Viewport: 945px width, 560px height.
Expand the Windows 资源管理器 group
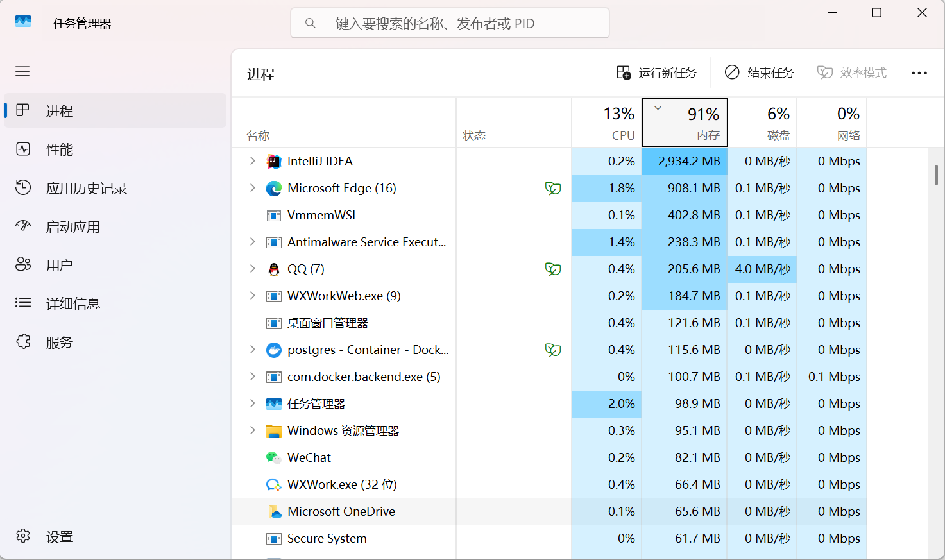point(252,430)
